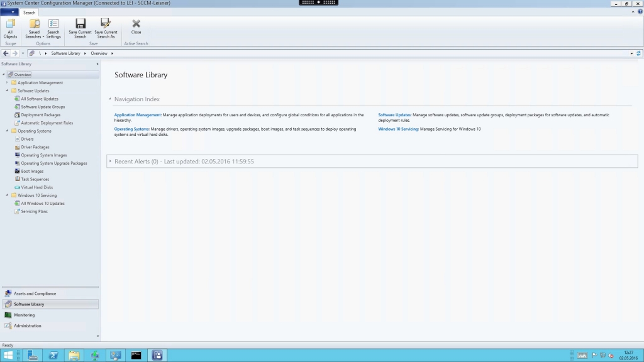This screenshot has width=644, height=362.
Task: Switch to Software Library workspace
Action: (x=50, y=304)
